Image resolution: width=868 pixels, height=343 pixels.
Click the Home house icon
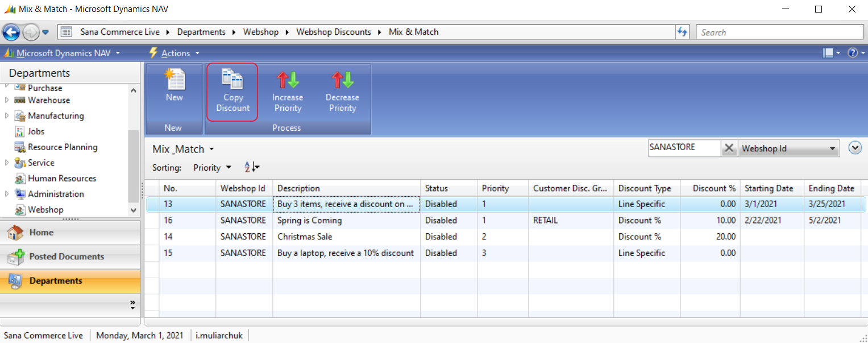point(15,233)
